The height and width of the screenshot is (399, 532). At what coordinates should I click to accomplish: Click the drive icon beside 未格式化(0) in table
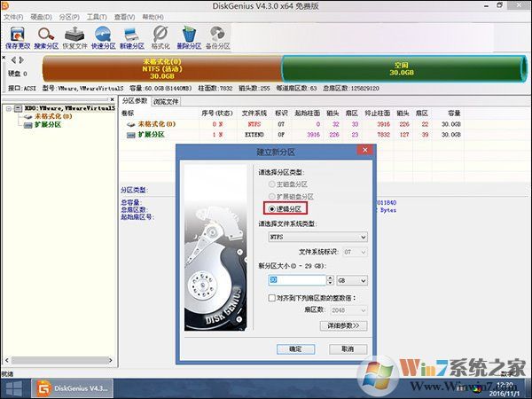coord(130,124)
